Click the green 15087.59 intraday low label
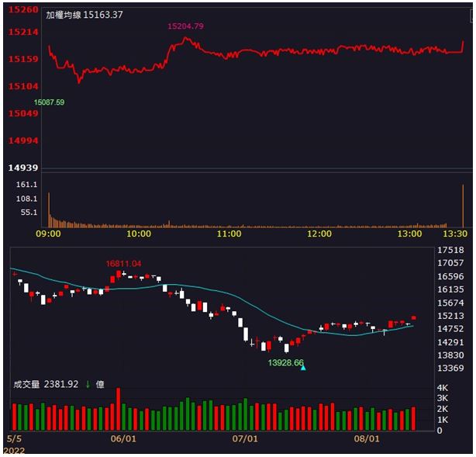 [x=49, y=102]
